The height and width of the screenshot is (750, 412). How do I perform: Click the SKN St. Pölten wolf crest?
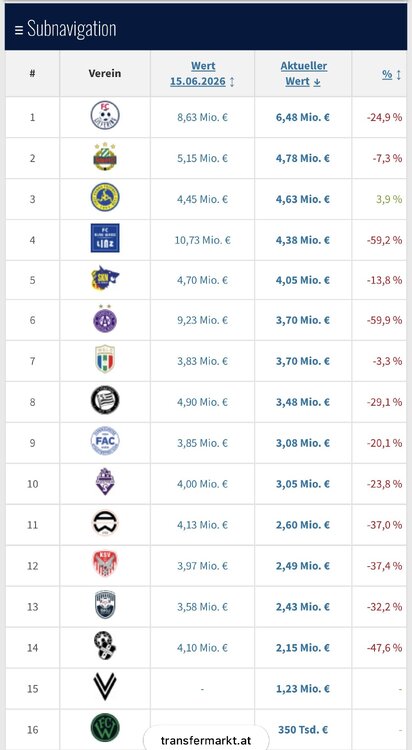click(x=105, y=279)
